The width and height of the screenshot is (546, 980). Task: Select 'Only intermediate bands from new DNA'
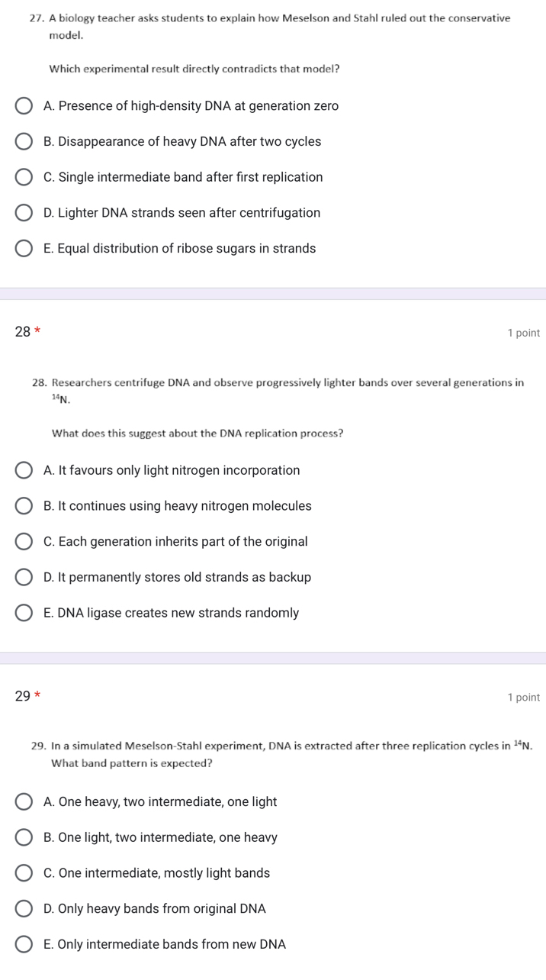point(24,944)
